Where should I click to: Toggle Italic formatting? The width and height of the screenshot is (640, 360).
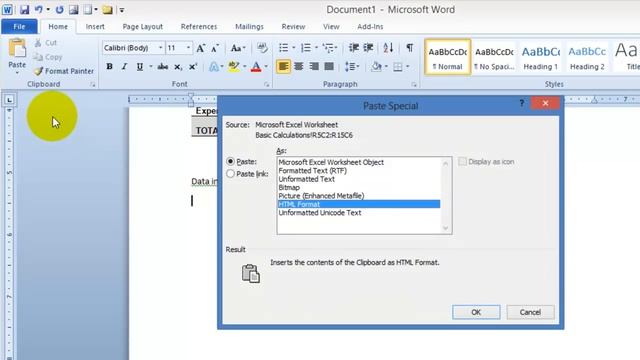[124, 67]
